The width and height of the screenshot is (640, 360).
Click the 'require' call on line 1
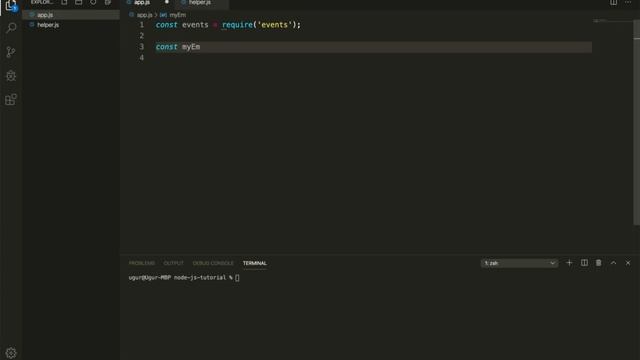(237, 25)
